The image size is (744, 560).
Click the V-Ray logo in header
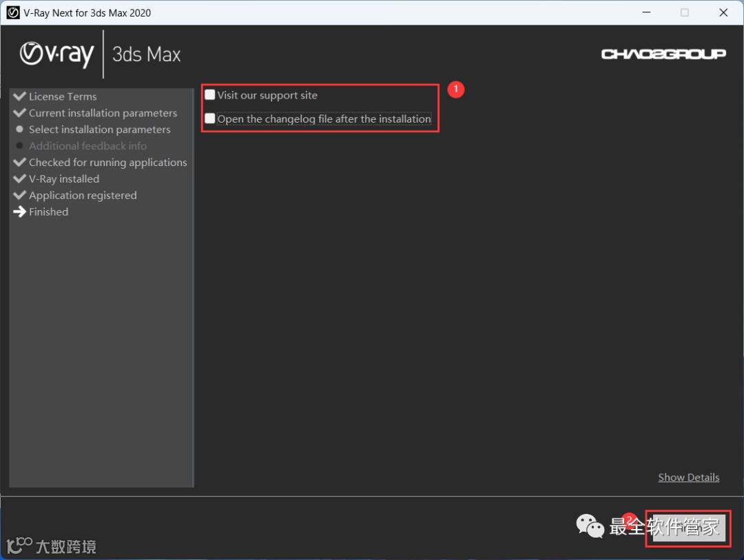pyautogui.click(x=56, y=54)
